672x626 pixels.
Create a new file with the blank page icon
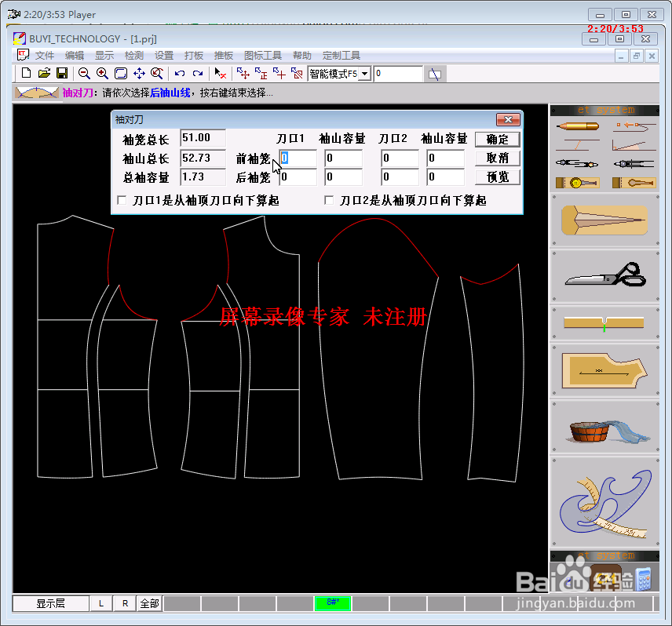click(x=26, y=74)
